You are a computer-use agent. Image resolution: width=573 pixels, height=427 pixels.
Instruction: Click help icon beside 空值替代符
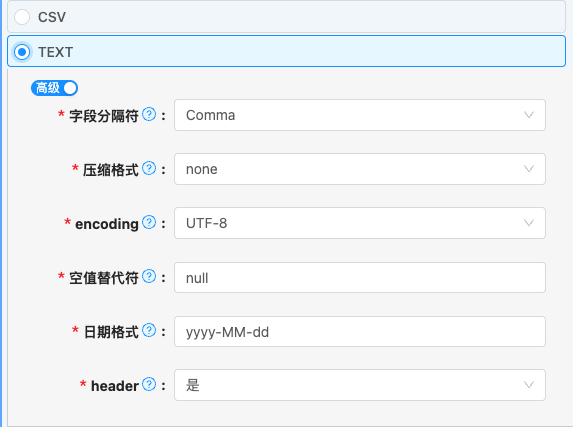pos(149,276)
